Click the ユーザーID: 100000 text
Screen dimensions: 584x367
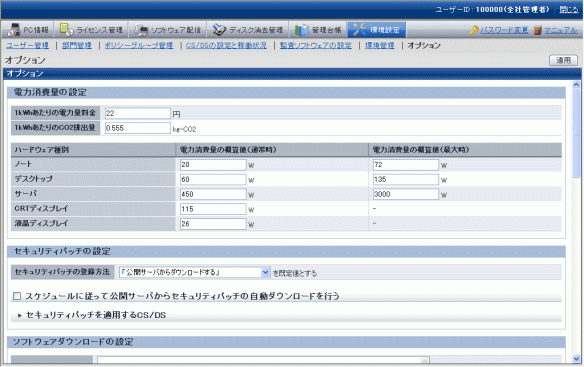point(493,10)
